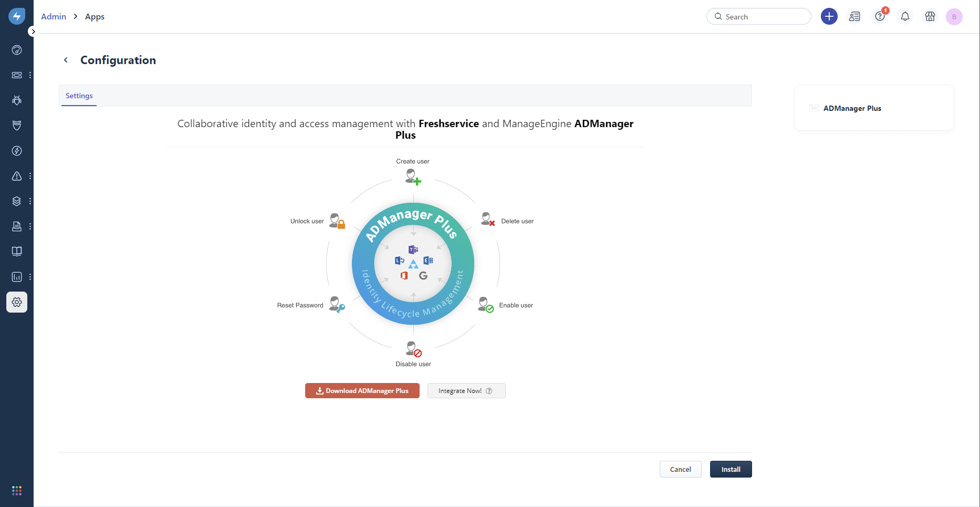Viewport: 980px width, 507px height.
Task: Open the Automation lightning icon
Action: tap(16, 151)
